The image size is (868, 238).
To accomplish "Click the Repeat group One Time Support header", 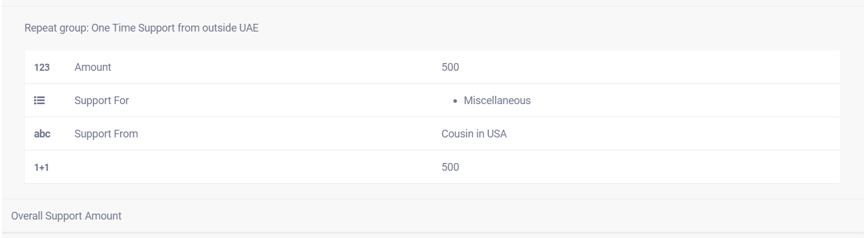I will click(x=141, y=29).
